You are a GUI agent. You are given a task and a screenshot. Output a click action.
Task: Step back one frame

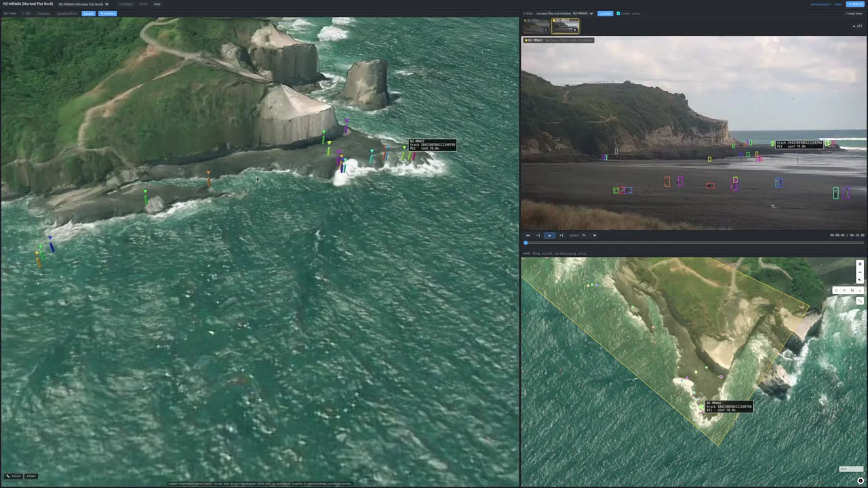click(538, 235)
